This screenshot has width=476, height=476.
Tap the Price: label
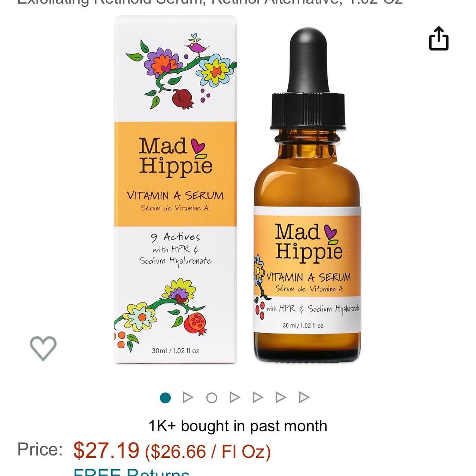40,449
